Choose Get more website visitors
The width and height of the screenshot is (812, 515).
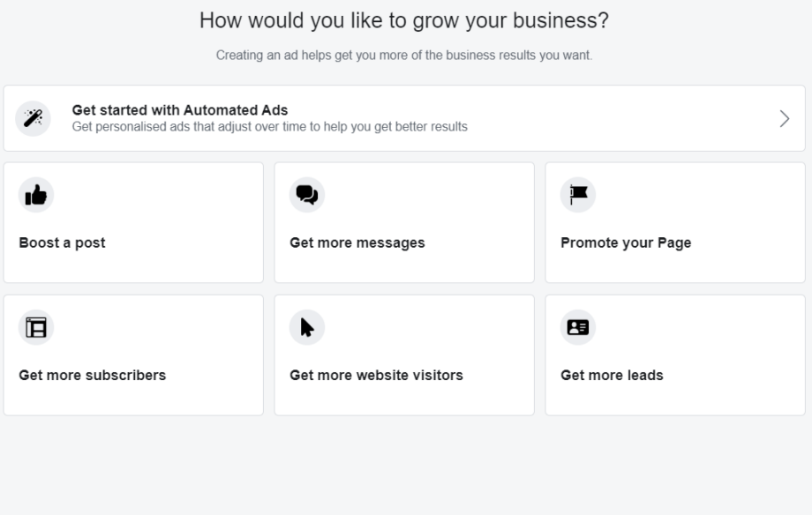pos(404,354)
